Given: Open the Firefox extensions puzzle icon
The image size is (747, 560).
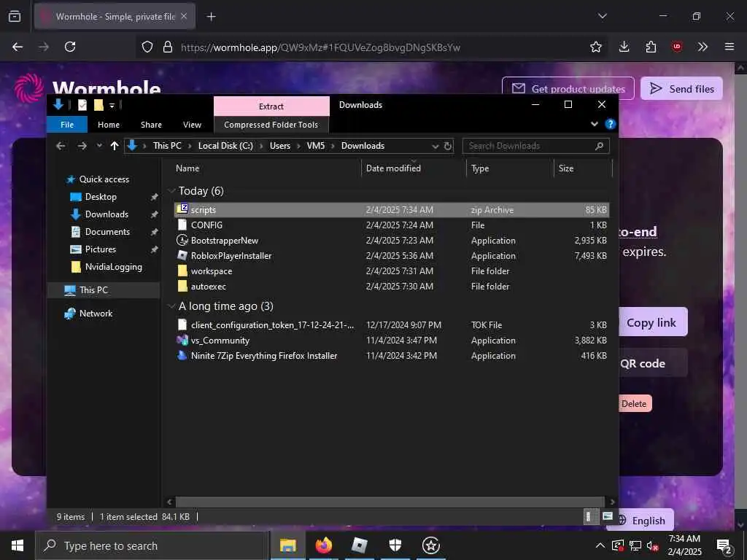Looking at the screenshot, I should pyautogui.click(x=651, y=47).
